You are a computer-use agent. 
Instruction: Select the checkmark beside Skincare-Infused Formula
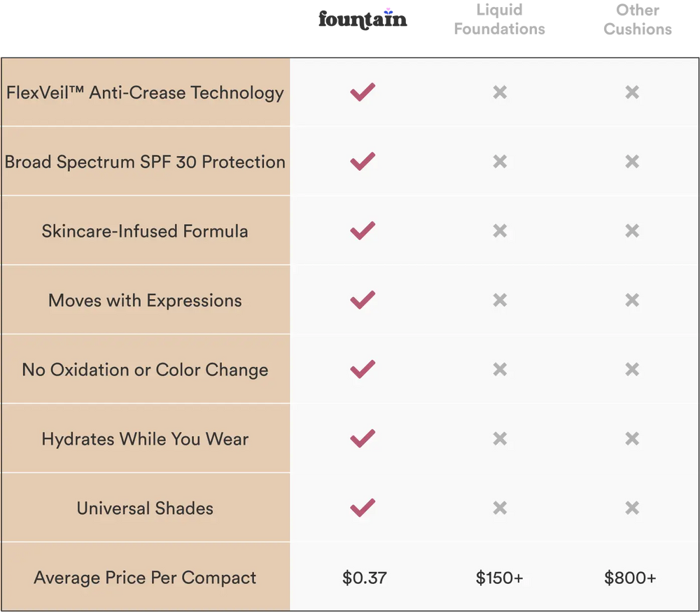click(x=363, y=231)
